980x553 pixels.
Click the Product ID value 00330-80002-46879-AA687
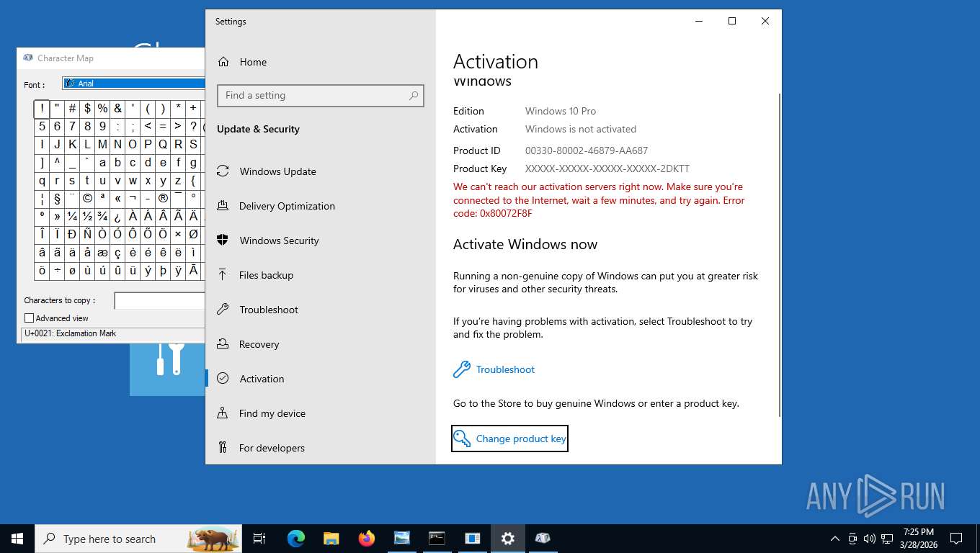coord(587,150)
